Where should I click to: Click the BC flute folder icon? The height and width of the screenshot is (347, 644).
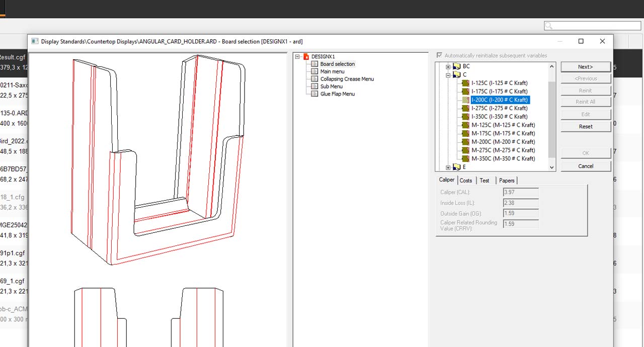coord(457,66)
